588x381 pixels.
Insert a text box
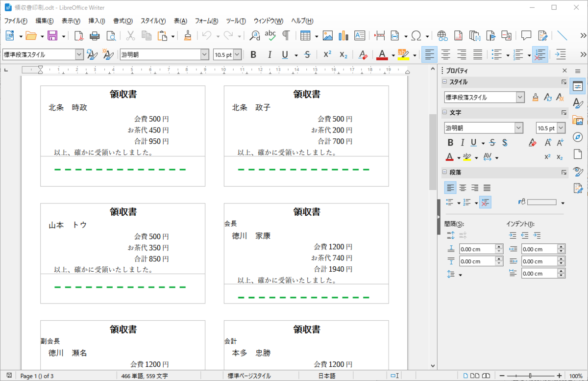click(360, 35)
